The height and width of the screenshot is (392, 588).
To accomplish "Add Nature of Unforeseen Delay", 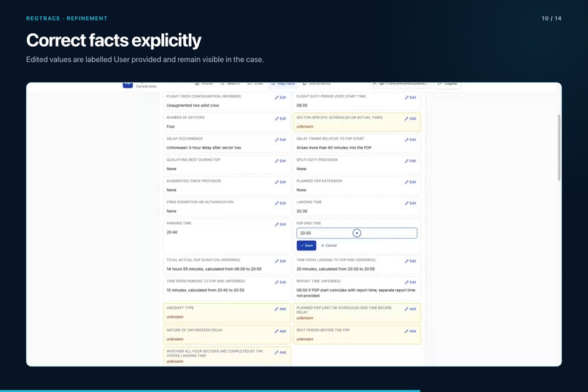I will click(x=280, y=331).
